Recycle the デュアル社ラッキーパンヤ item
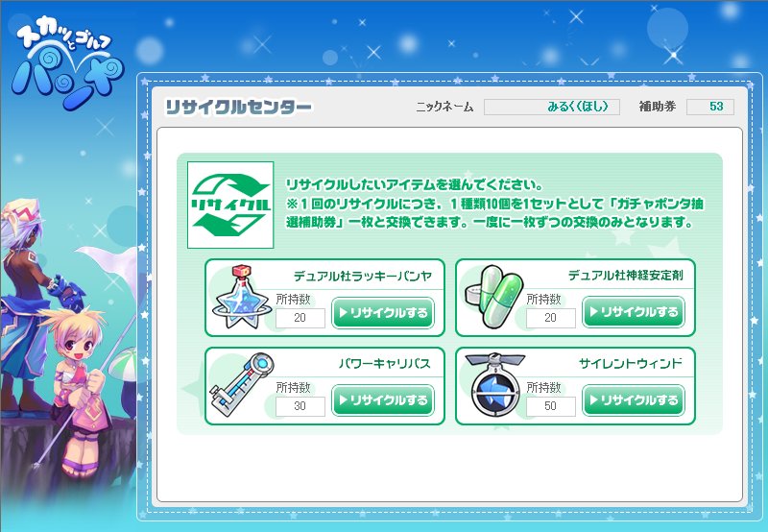Image resolution: width=768 pixels, height=532 pixels. pyautogui.click(x=383, y=312)
